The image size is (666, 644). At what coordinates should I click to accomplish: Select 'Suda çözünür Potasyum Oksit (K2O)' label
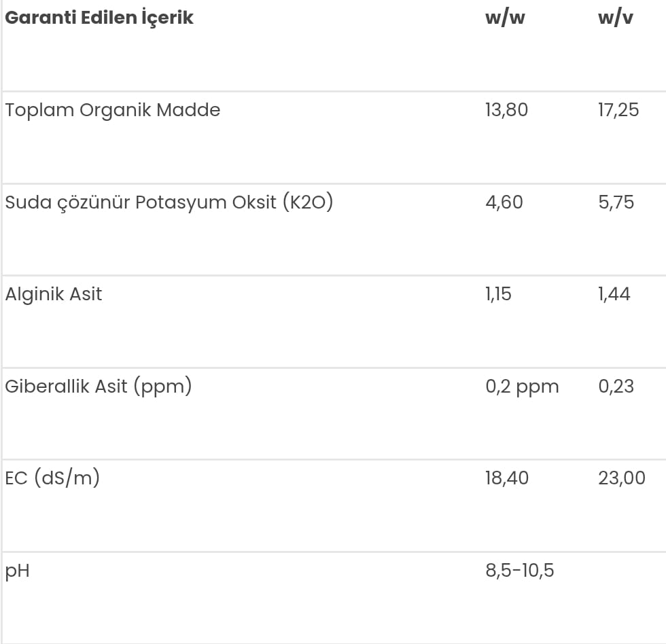pos(169,202)
